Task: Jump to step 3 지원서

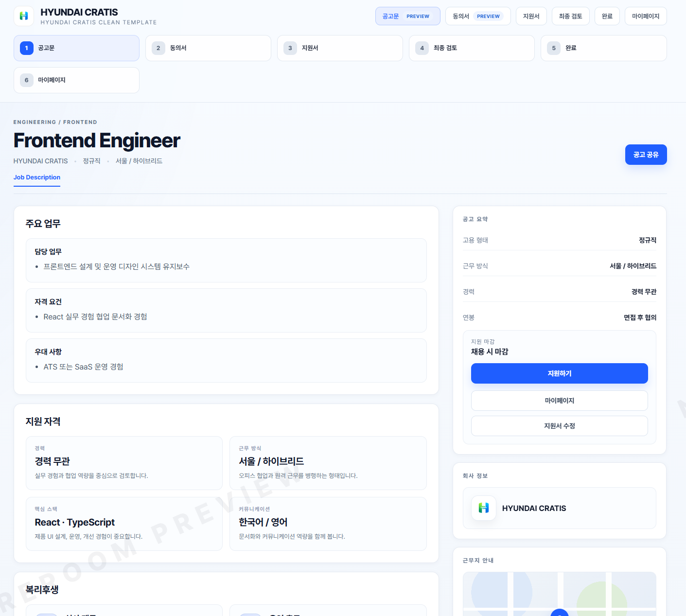Action: pyautogui.click(x=340, y=48)
